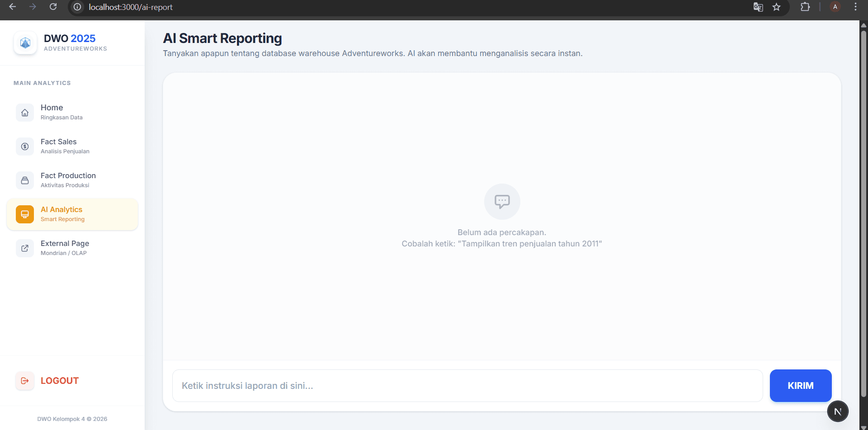This screenshot has width=868, height=430.
Task: Click the LOGOUT text button
Action: [60, 381]
